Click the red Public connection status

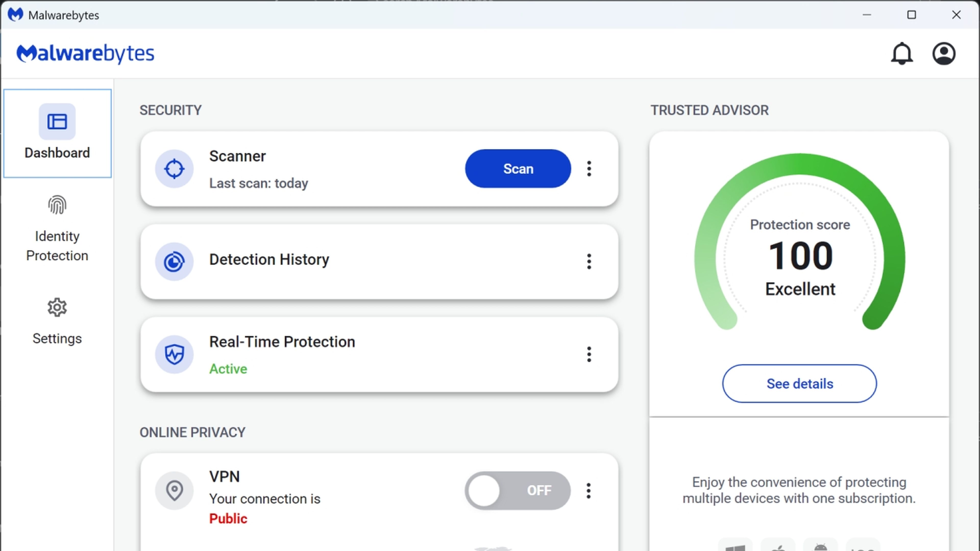coord(228,519)
